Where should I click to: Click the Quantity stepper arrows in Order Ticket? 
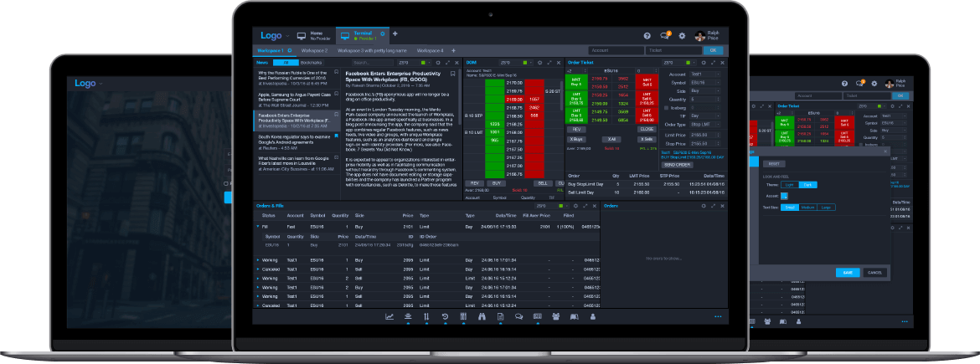pos(718,100)
